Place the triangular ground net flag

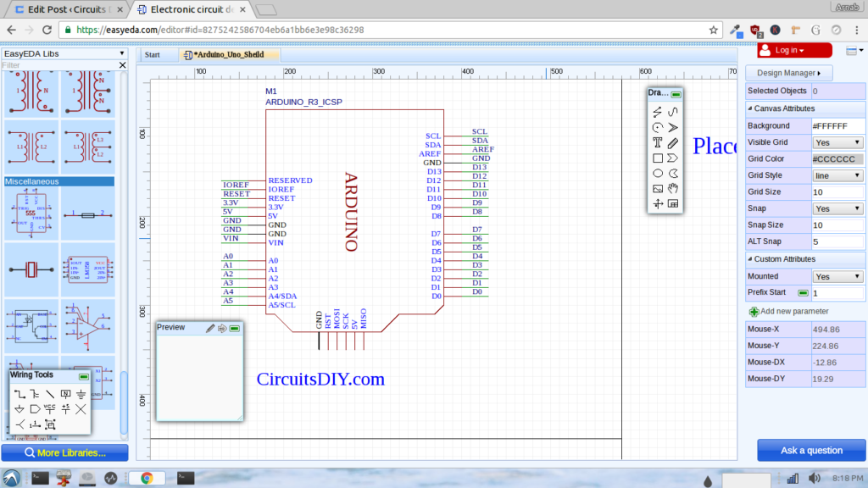[20, 409]
